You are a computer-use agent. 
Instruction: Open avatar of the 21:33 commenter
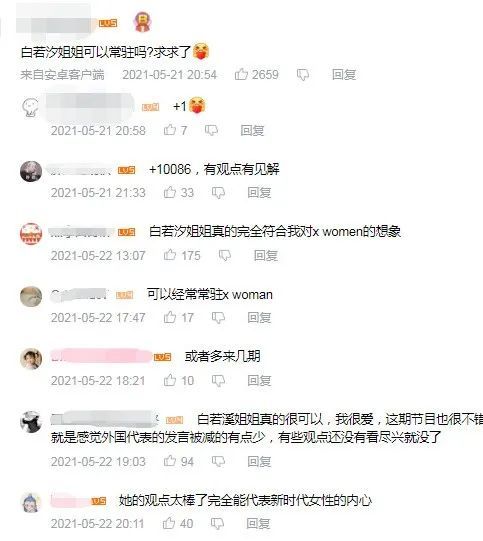click(31, 171)
